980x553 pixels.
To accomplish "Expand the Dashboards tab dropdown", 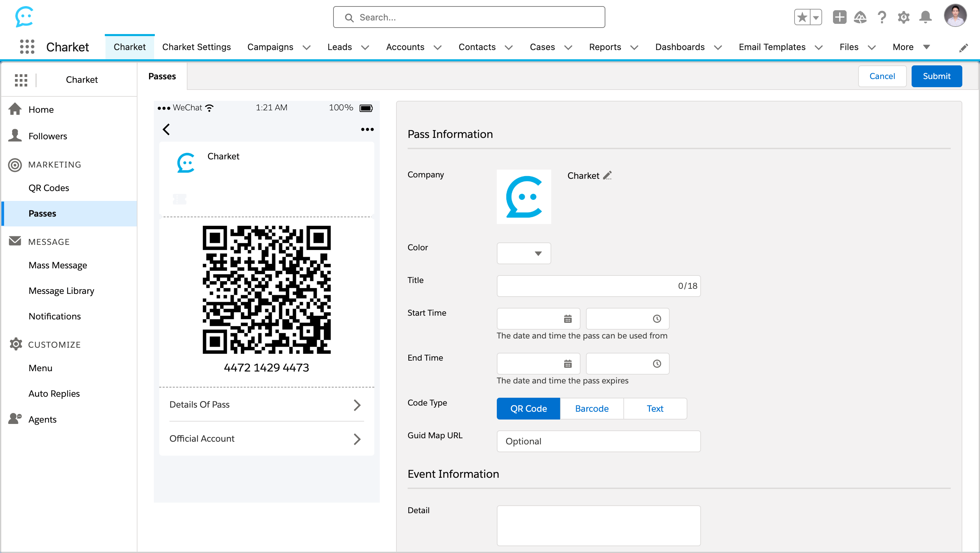I will click(718, 48).
